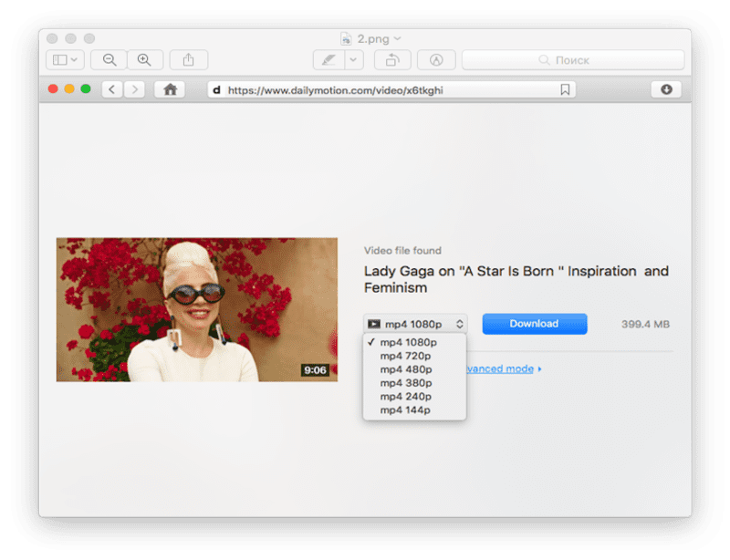The width and height of the screenshot is (730, 560).
Task: Navigate back with the left arrow
Action: click(112, 89)
